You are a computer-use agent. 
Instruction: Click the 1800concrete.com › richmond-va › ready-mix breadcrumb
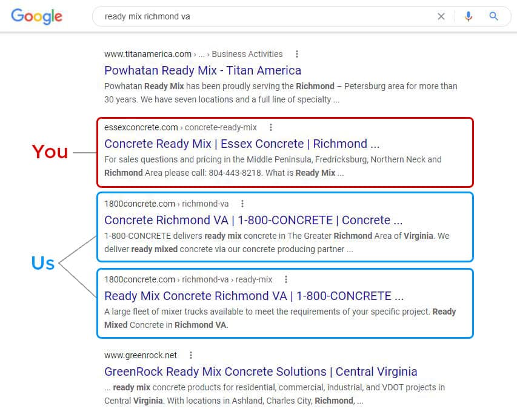[x=188, y=279]
